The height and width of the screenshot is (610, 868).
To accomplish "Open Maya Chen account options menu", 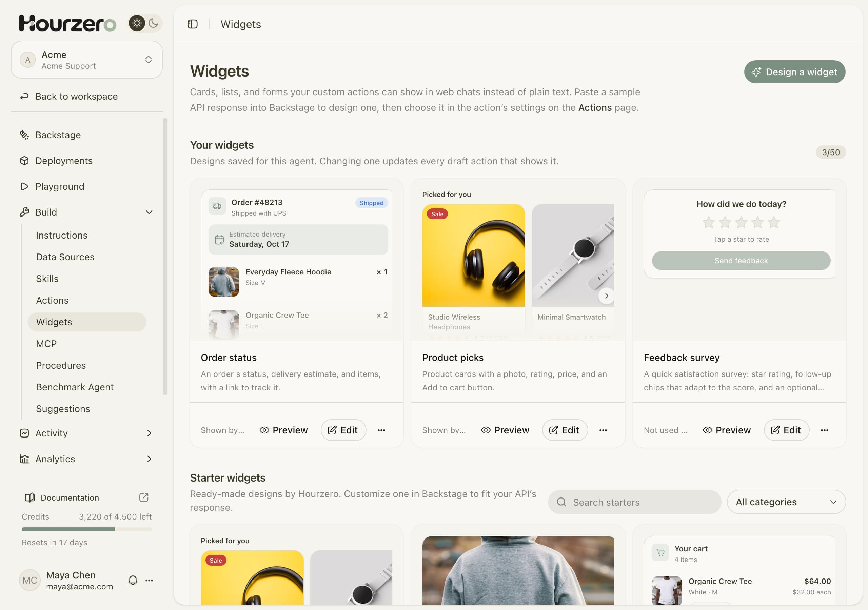I will tap(149, 580).
